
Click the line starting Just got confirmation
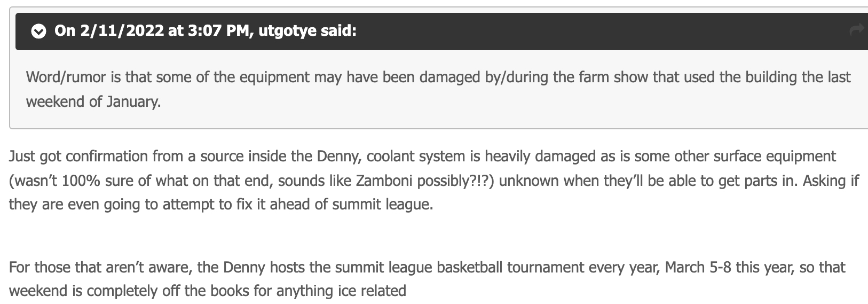(422, 157)
